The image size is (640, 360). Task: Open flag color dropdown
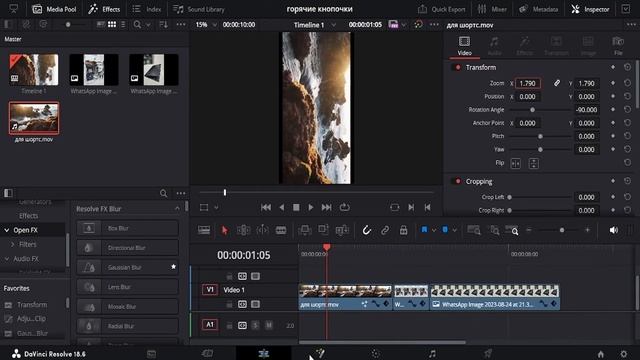coord(433,230)
